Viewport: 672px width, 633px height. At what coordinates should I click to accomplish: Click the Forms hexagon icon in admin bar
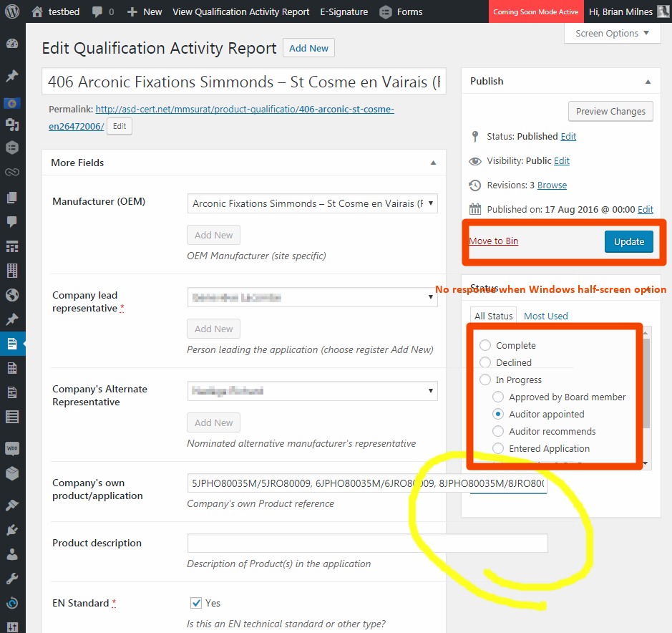pyautogui.click(x=386, y=12)
